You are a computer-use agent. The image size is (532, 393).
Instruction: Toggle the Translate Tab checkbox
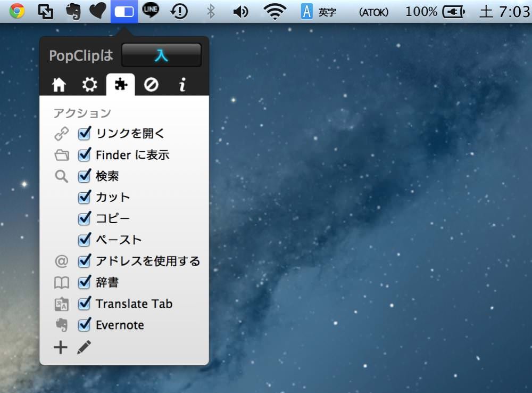click(x=84, y=304)
